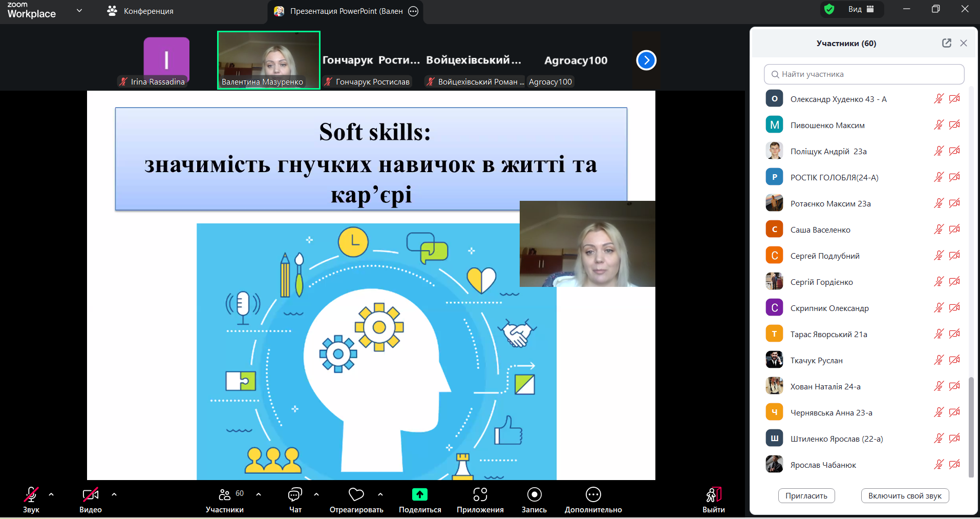The height and width of the screenshot is (519, 980).
Task: Toggle the Participants panel from the toolbar
Action: [x=225, y=495]
